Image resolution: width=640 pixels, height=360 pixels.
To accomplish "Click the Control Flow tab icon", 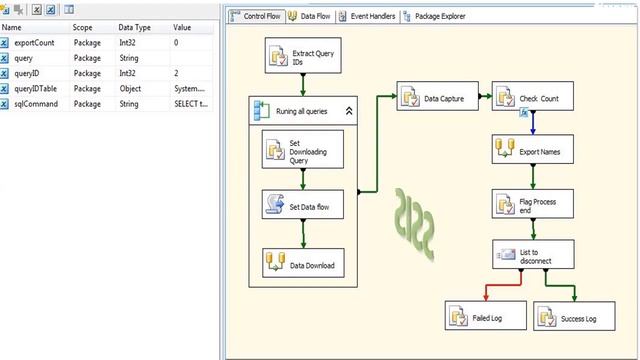I will click(236, 16).
